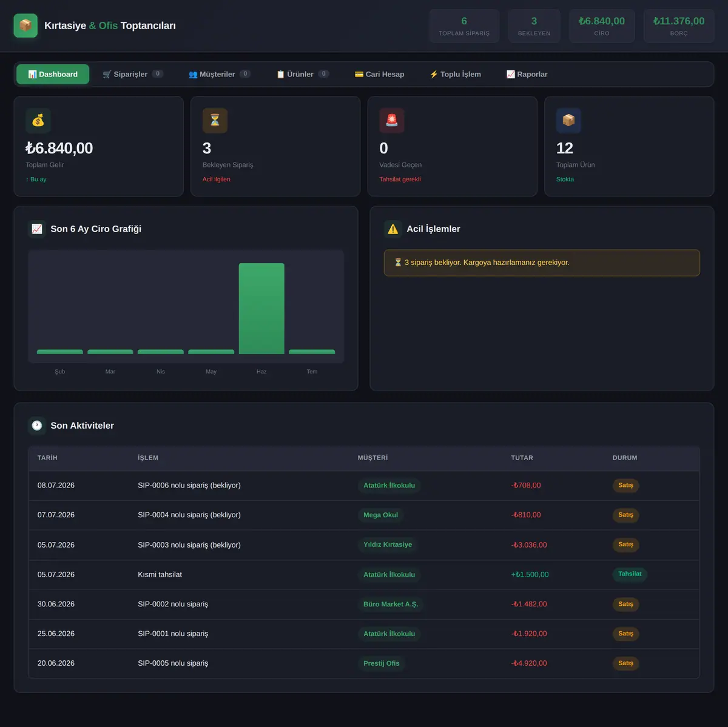
Task: Click the tall Haz bar in chart
Action: click(x=261, y=309)
